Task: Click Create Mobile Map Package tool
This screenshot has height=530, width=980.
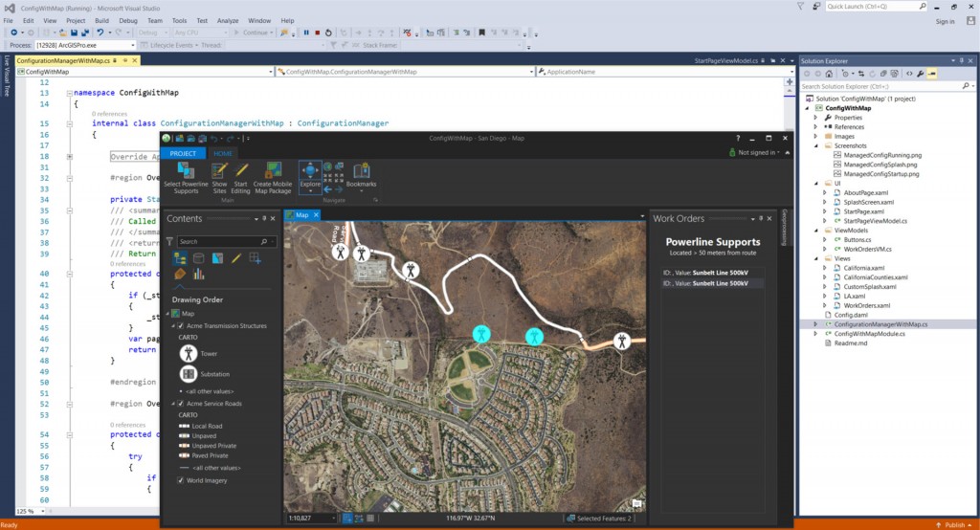Action: [273, 178]
